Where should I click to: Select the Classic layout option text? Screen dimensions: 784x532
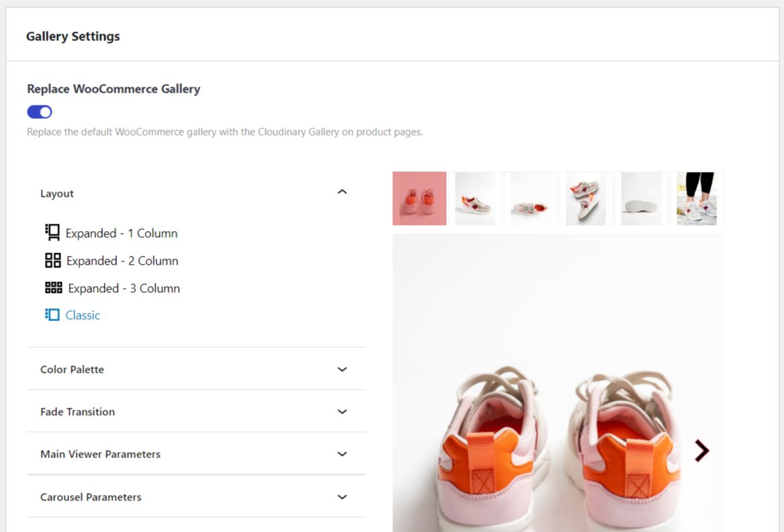tap(83, 315)
